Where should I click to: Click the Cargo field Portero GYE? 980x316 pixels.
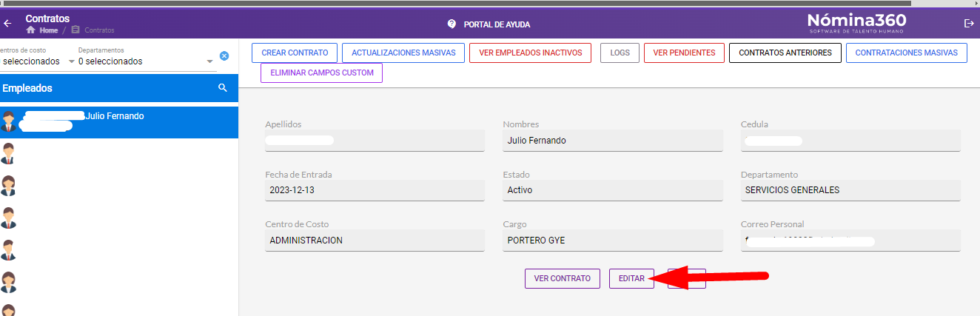613,241
